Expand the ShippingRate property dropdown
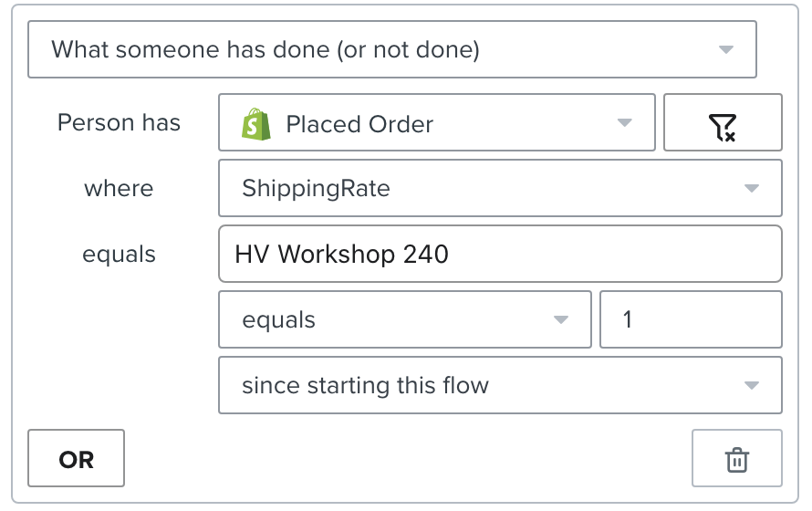Image resolution: width=812 pixels, height=511 pixels. (500, 189)
